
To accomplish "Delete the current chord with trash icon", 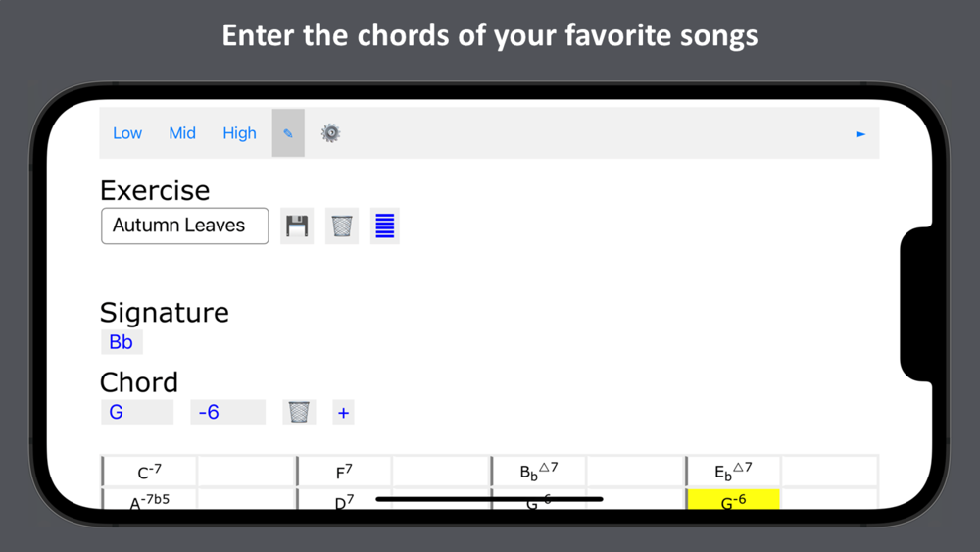I will [299, 412].
